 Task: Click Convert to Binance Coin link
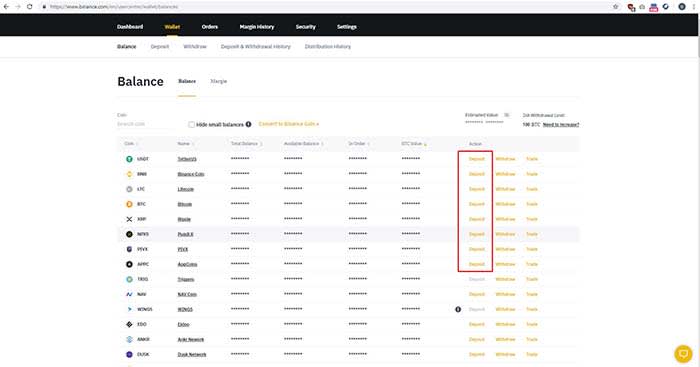289,124
